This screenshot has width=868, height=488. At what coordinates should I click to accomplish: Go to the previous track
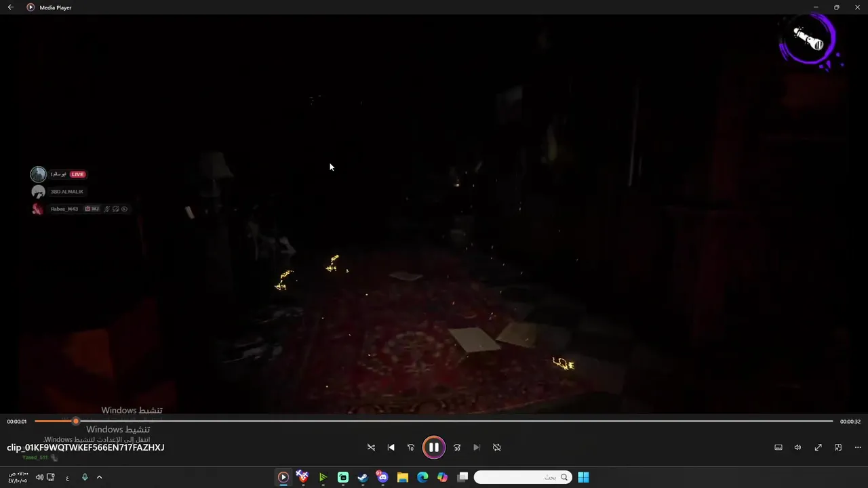[x=391, y=447]
